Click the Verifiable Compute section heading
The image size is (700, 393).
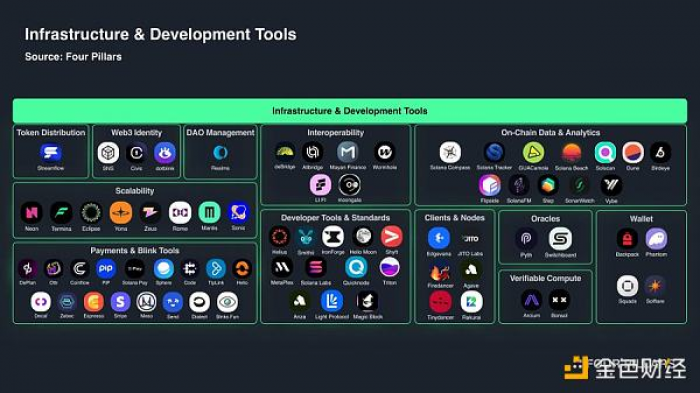[546, 278]
